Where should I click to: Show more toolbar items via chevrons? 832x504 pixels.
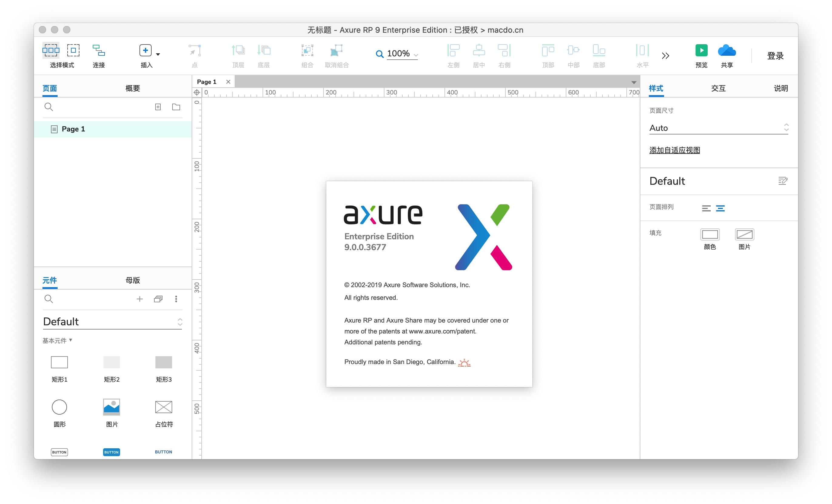pyautogui.click(x=665, y=56)
